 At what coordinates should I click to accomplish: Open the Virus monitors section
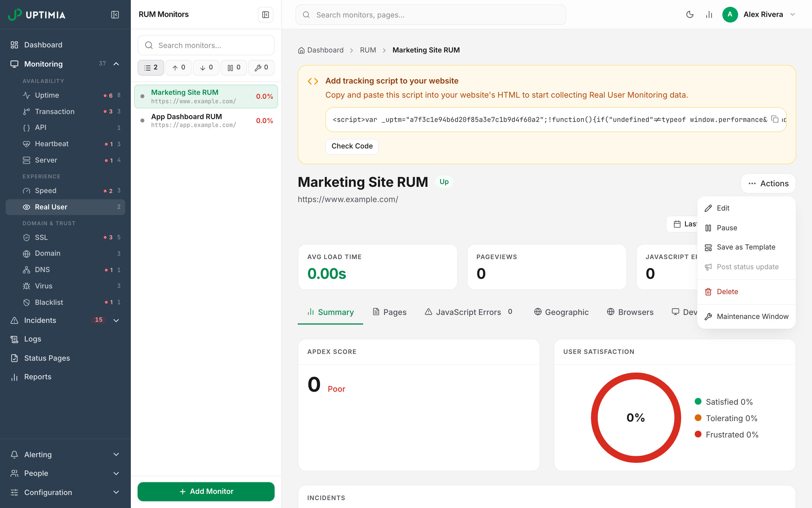(x=65, y=286)
